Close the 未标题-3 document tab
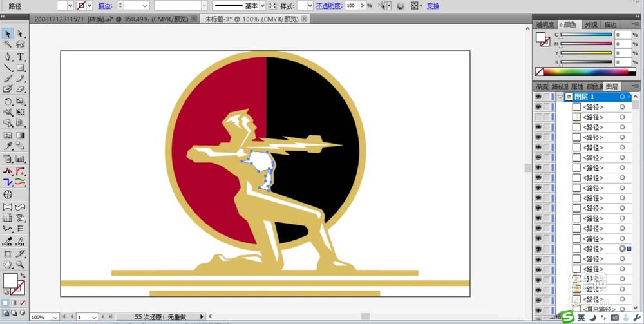Screen dimensions: 644x324 click(x=304, y=19)
